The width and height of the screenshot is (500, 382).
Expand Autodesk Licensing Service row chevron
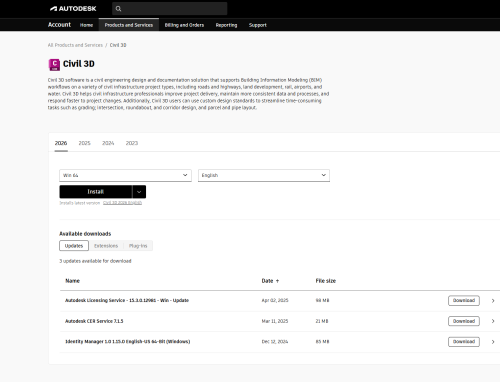coord(493,301)
